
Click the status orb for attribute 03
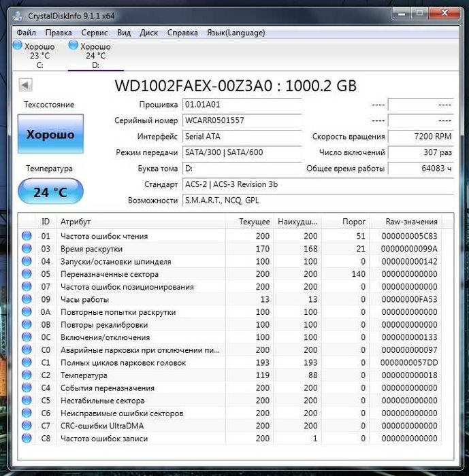click(27, 248)
